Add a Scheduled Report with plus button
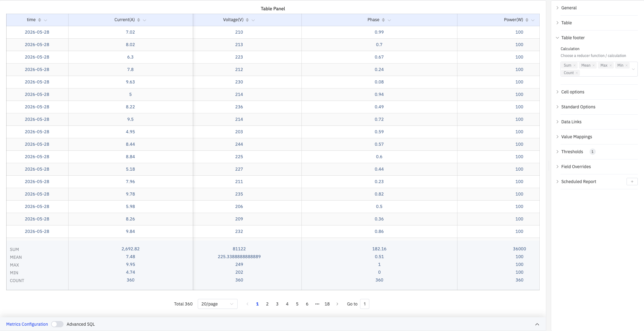The height and width of the screenshot is (331, 644). (x=632, y=182)
